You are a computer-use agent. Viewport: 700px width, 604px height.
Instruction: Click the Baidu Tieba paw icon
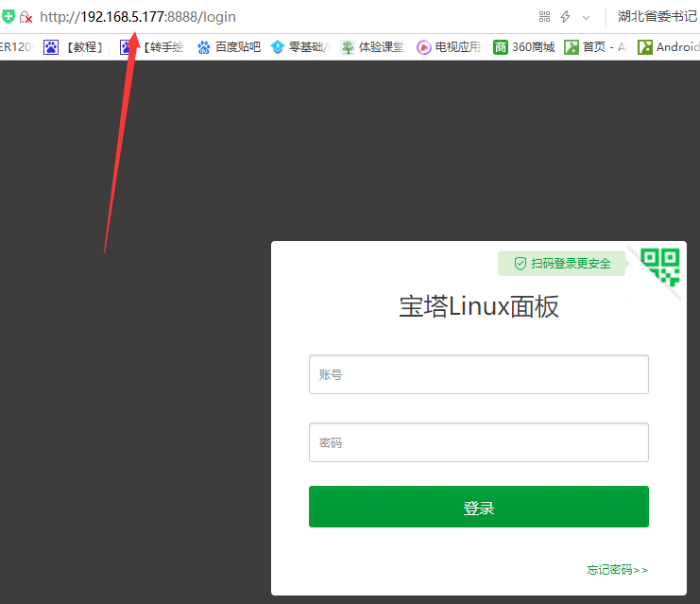(203, 47)
